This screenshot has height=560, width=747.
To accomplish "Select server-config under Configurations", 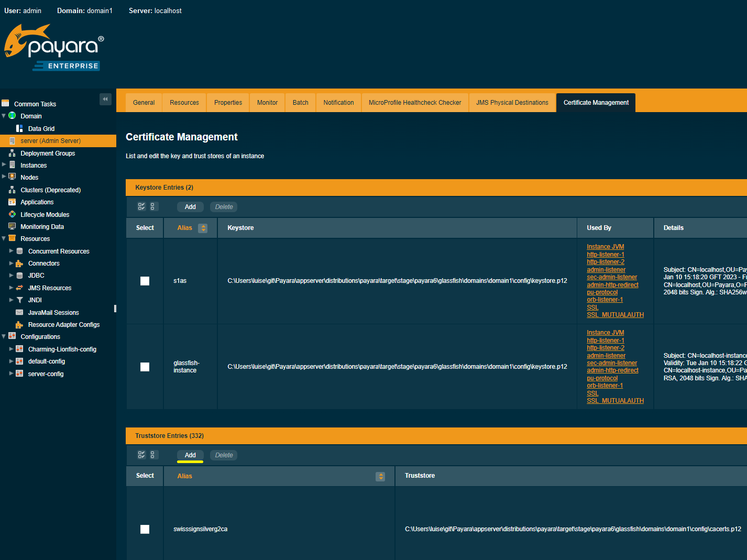I will 46,374.
